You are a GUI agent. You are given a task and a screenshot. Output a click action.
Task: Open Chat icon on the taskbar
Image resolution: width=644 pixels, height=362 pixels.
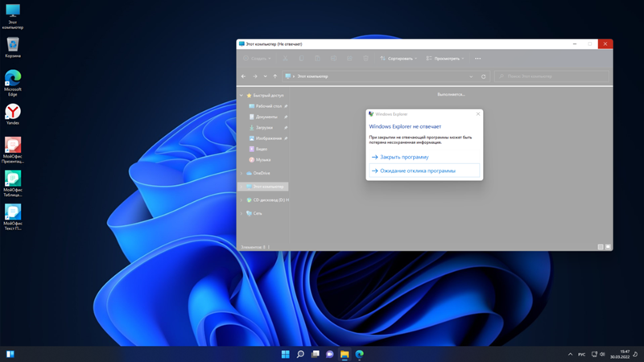click(330, 354)
